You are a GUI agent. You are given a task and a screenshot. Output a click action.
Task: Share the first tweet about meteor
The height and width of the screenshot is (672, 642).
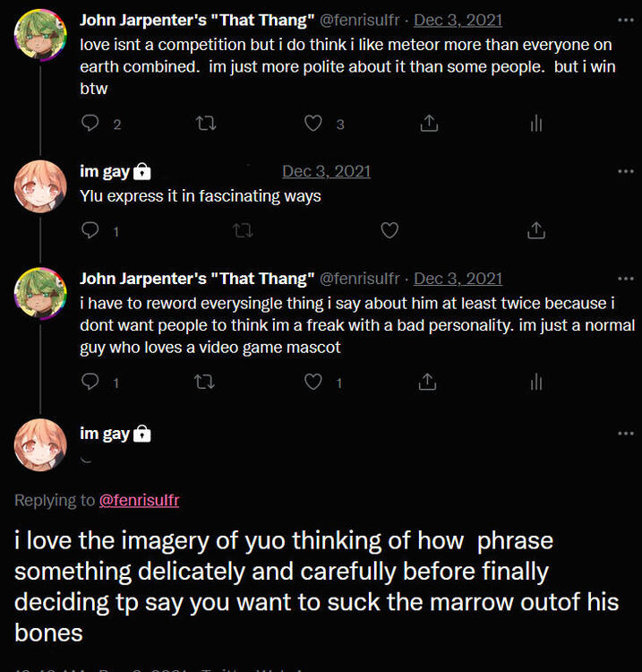[429, 124]
